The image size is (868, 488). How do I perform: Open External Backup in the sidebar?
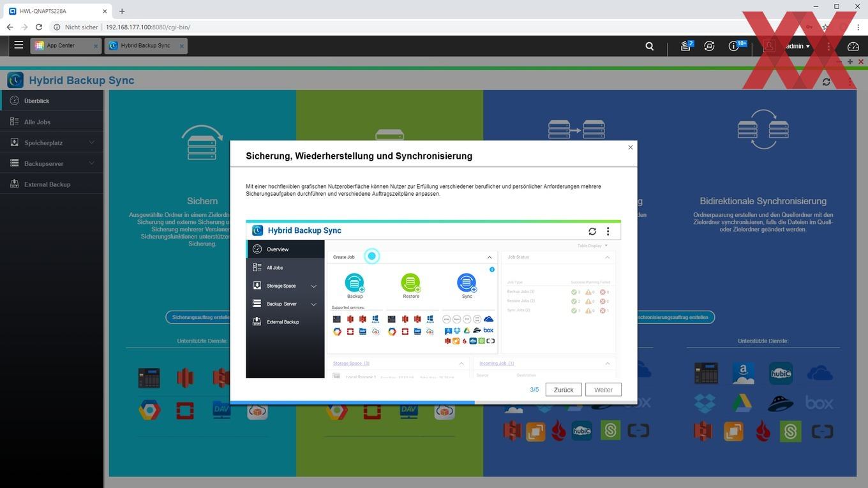coord(52,184)
